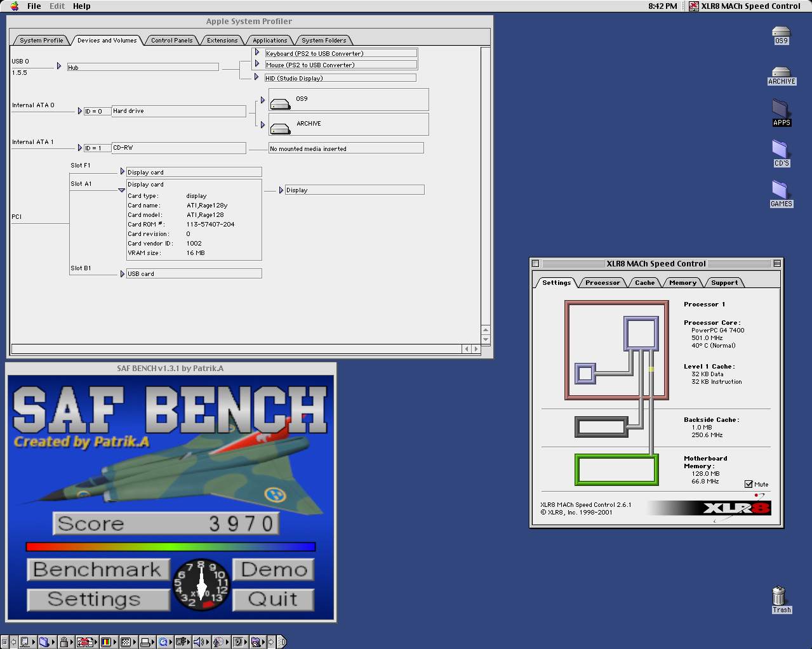Expand the Hub entry under USB 0

click(59, 66)
